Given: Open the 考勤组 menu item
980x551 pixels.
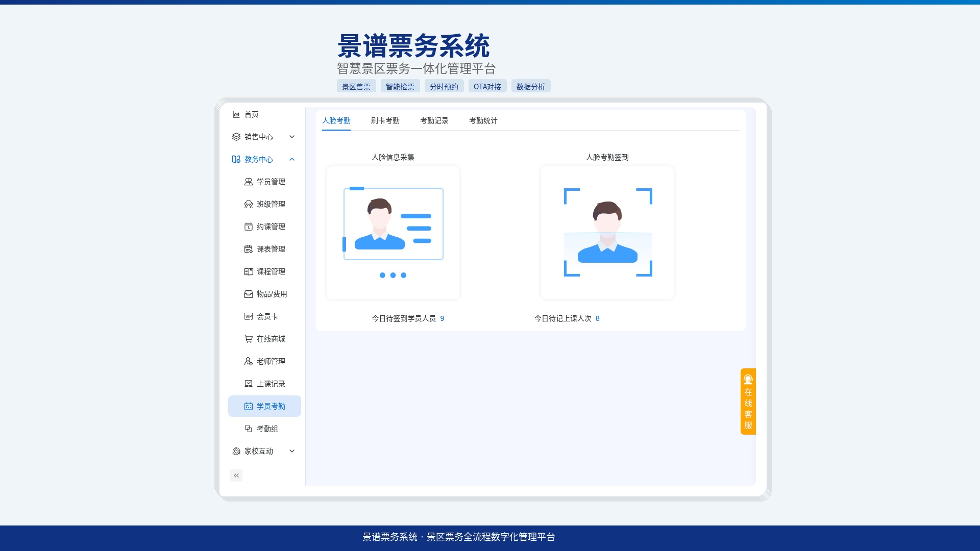Looking at the screenshot, I should click(264, 429).
